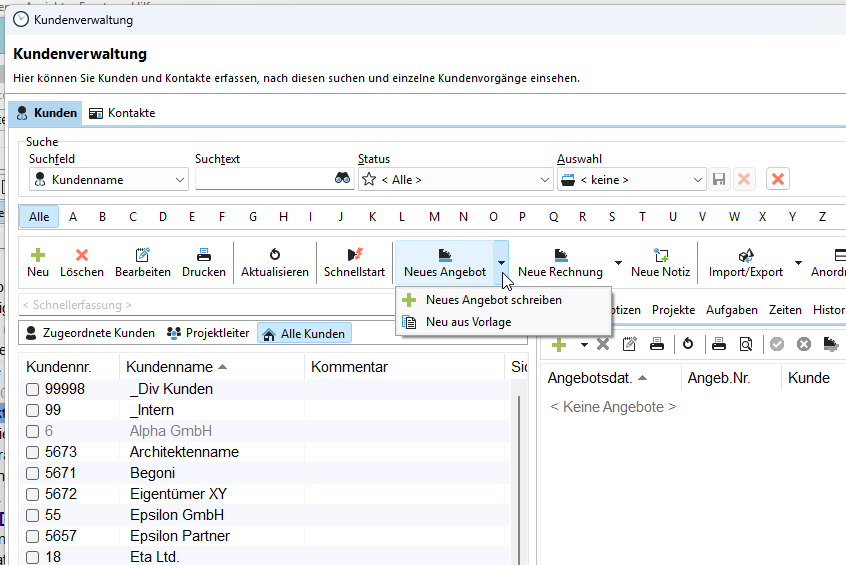Open the Suchfeld Kundenname dropdown
846x565 pixels.
tap(180, 180)
